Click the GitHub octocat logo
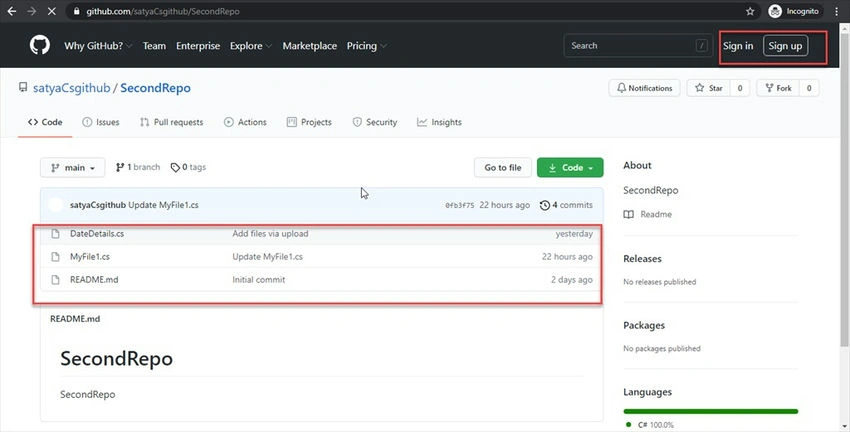The image size is (850, 432). [x=40, y=46]
